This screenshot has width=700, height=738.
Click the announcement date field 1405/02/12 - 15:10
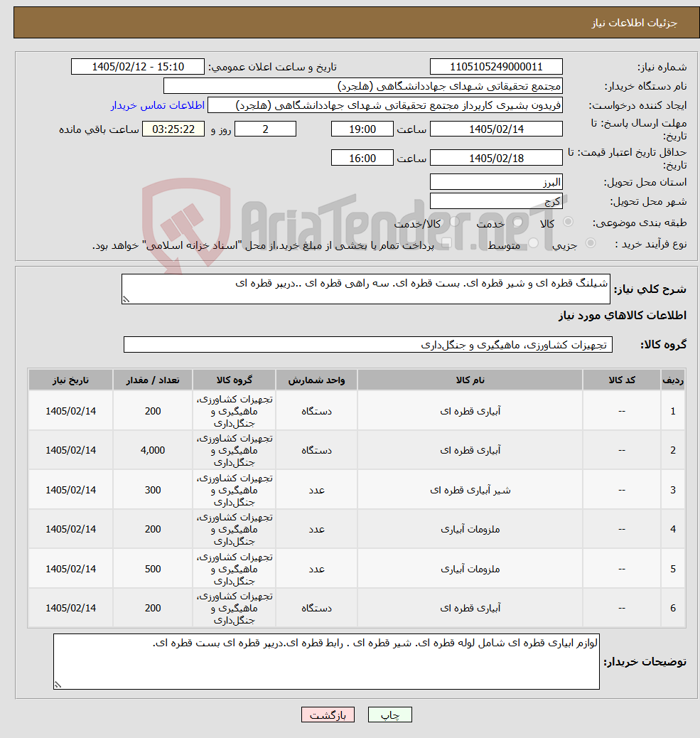(x=138, y=66)
